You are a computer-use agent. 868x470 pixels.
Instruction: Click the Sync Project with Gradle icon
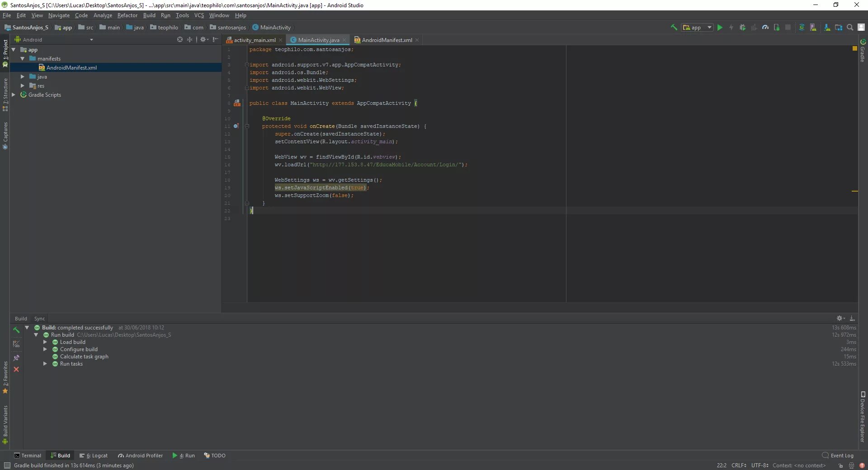tap(802, 28)
